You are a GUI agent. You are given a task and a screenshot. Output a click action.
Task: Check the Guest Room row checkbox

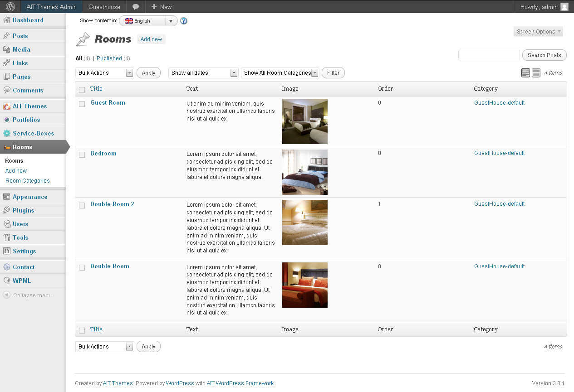pos(82,104)
